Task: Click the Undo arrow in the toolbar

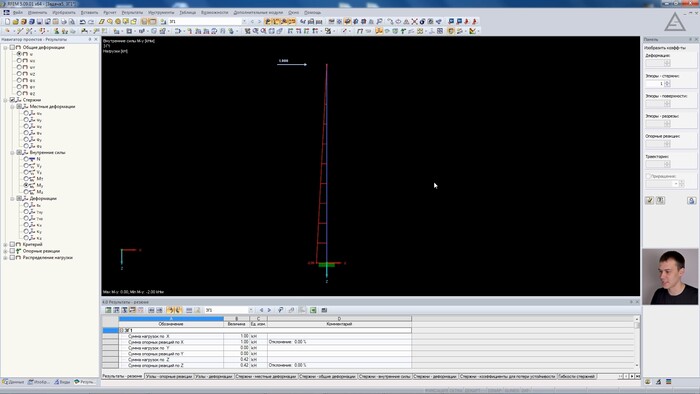Action: point(83,21)
